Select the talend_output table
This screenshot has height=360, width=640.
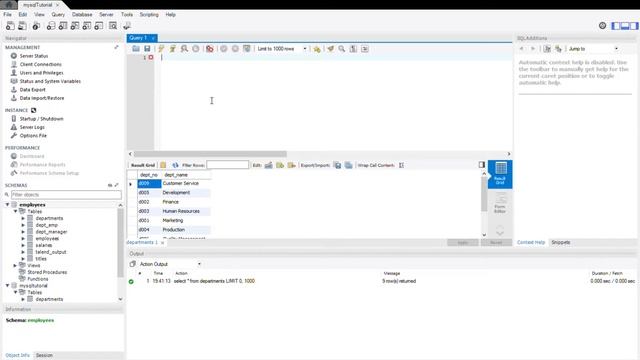pos(51,252)
